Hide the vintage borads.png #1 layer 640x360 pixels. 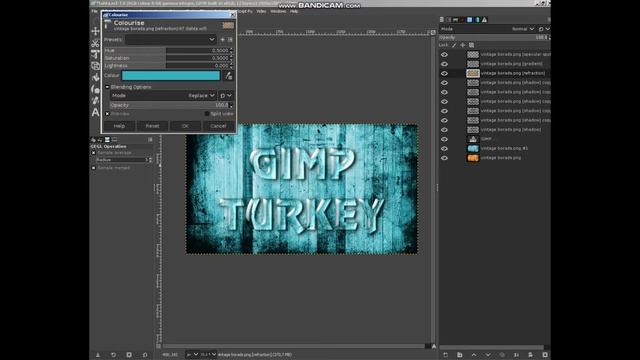(444, 149)
